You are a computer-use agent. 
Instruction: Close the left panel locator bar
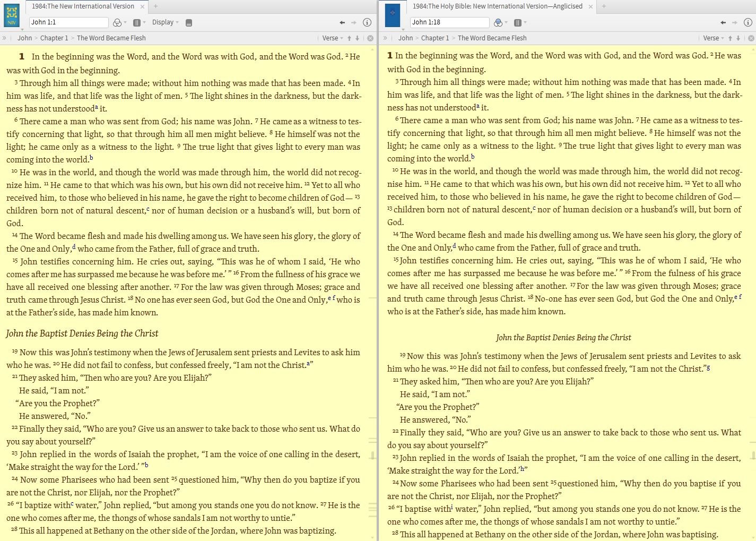370,38
